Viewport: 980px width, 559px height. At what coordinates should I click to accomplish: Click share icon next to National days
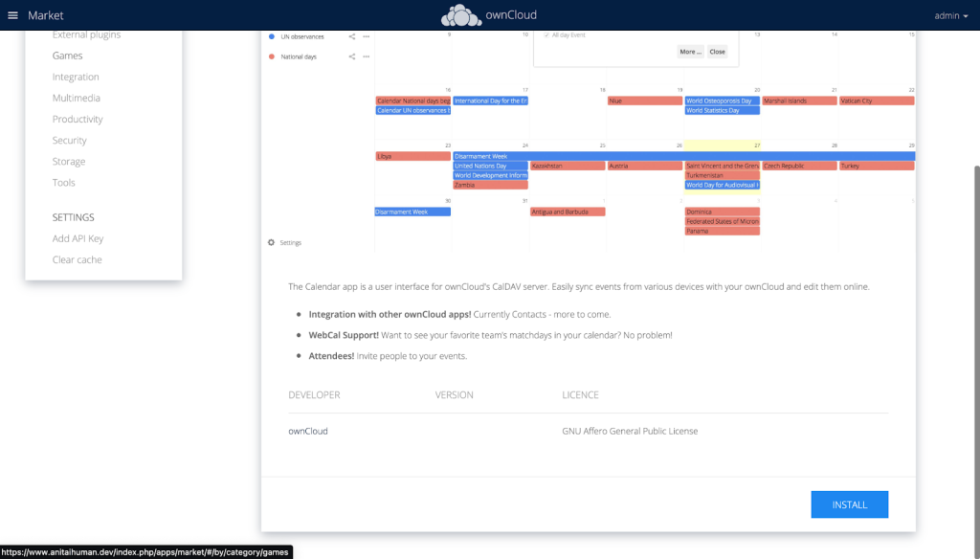point(352,56)
